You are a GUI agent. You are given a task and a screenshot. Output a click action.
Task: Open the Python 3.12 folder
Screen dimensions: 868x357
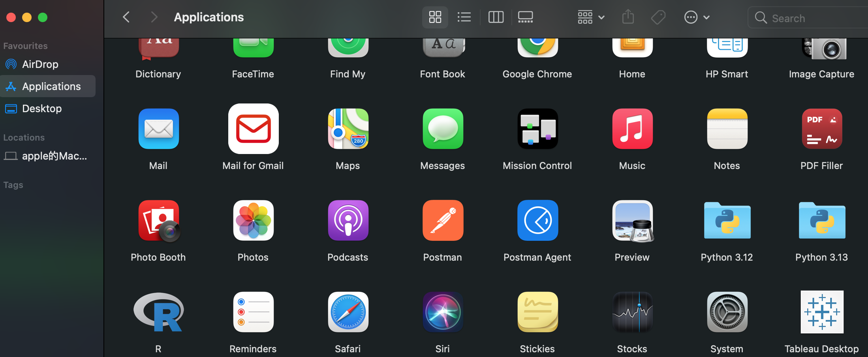(727, 220)
